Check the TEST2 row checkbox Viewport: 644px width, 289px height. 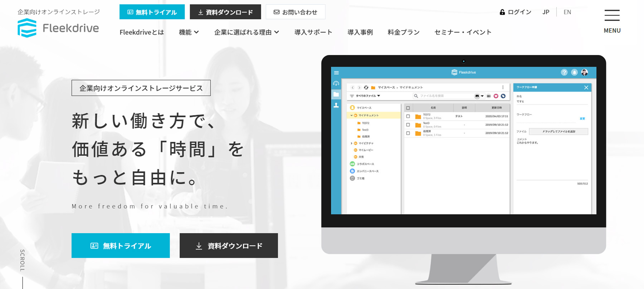[408, 116]
